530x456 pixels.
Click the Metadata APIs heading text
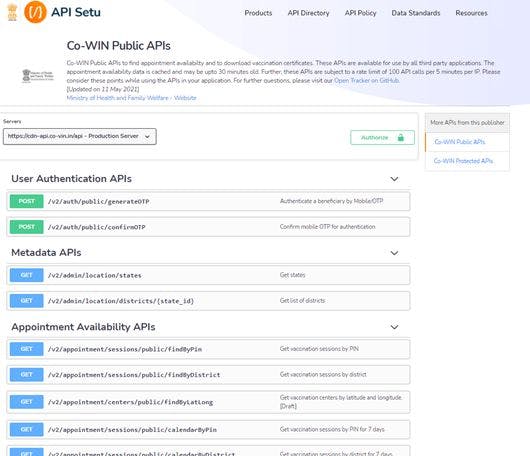[x=46, y=253]
